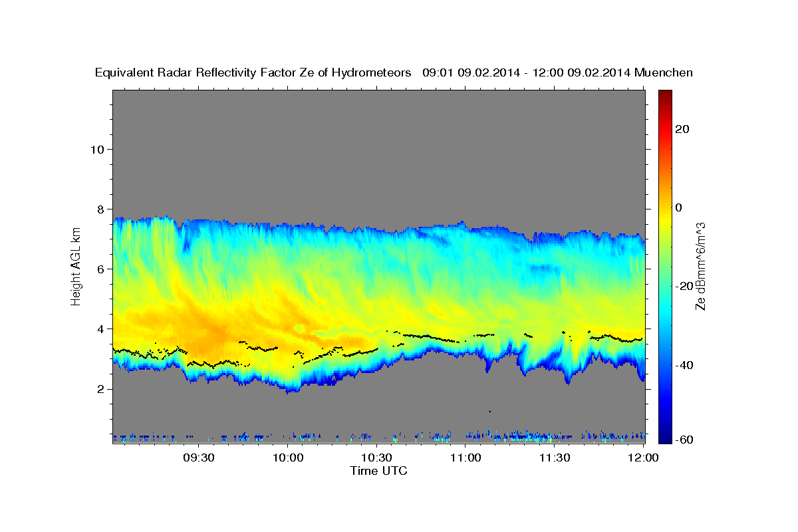The height and width of the screenshot is (532, 798).
Task: Click the plot title text
Action: [x=394, y=72]
